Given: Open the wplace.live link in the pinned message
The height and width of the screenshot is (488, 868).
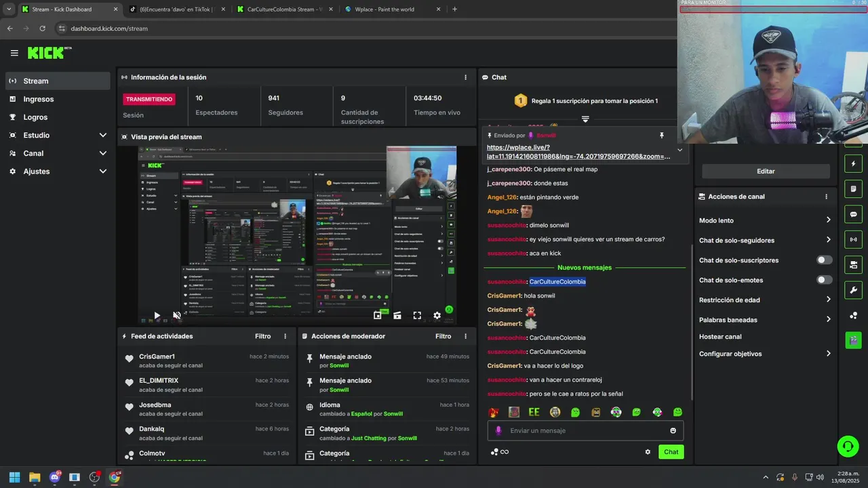Looking at the screenshot, I should tap(578, 152).
